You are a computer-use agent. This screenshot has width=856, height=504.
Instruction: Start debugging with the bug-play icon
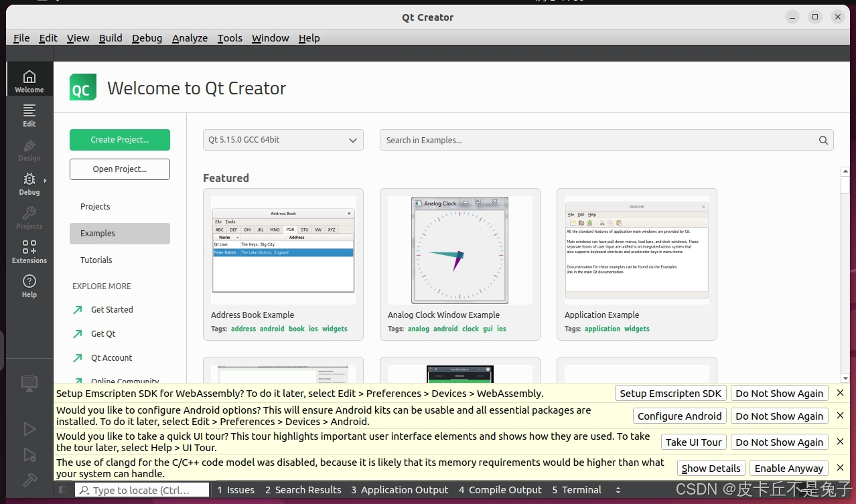point(29,454)
